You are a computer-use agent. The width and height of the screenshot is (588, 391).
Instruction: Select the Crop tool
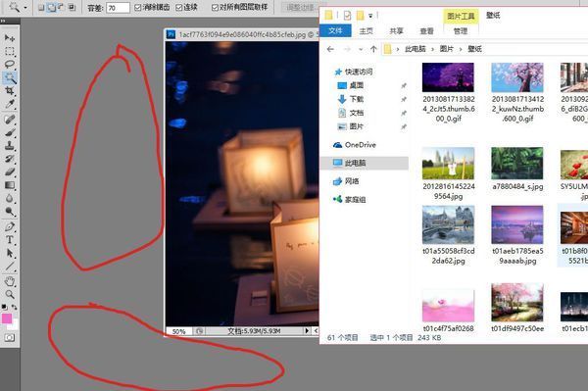tap(10, 91)
